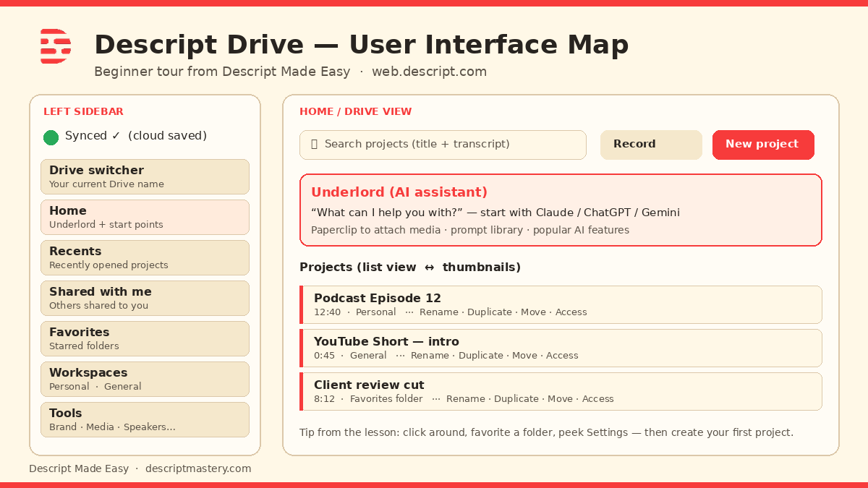Go to Home in the sidebar
The image size is (868, 488).
click(145, 217)
